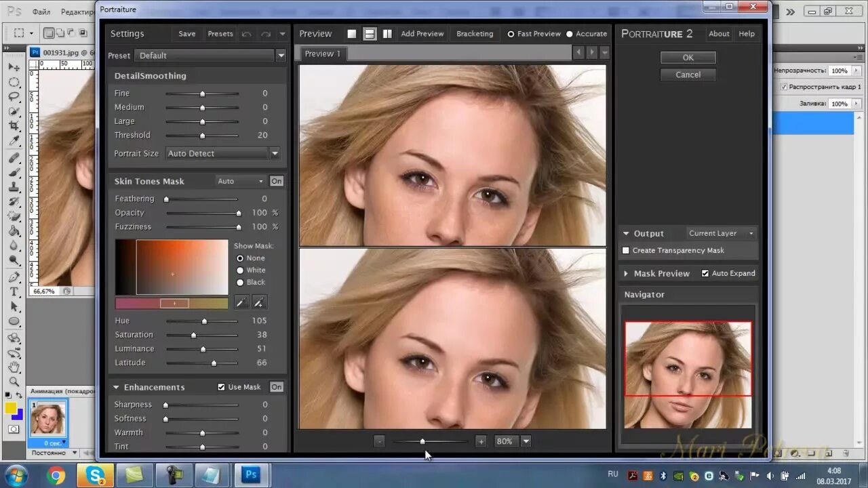Enable Create Transparency Mask checkbox
The width and height of the screenshot is (868, 488).
tap(626, 251)
